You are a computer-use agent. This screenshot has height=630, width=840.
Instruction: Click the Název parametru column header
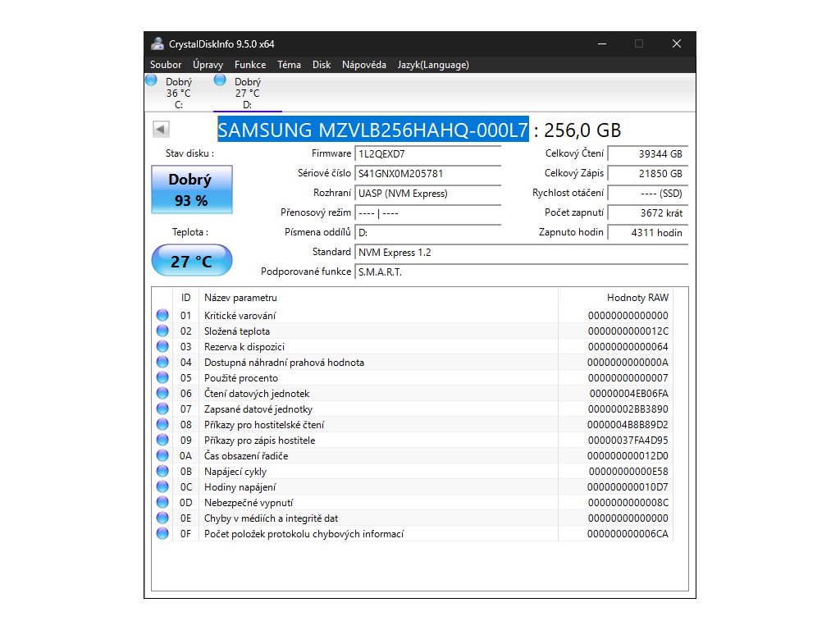(378, 298)
